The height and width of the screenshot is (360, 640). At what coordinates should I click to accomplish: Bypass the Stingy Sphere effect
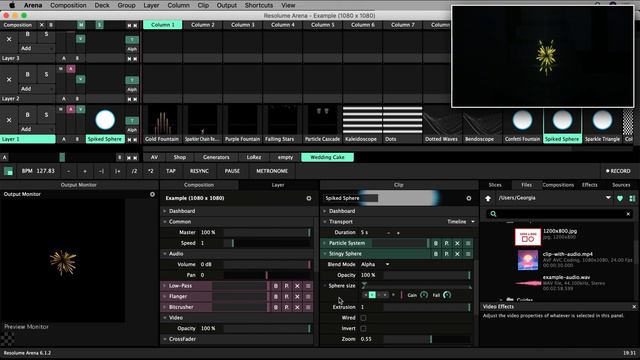click(x=436, y=254)
